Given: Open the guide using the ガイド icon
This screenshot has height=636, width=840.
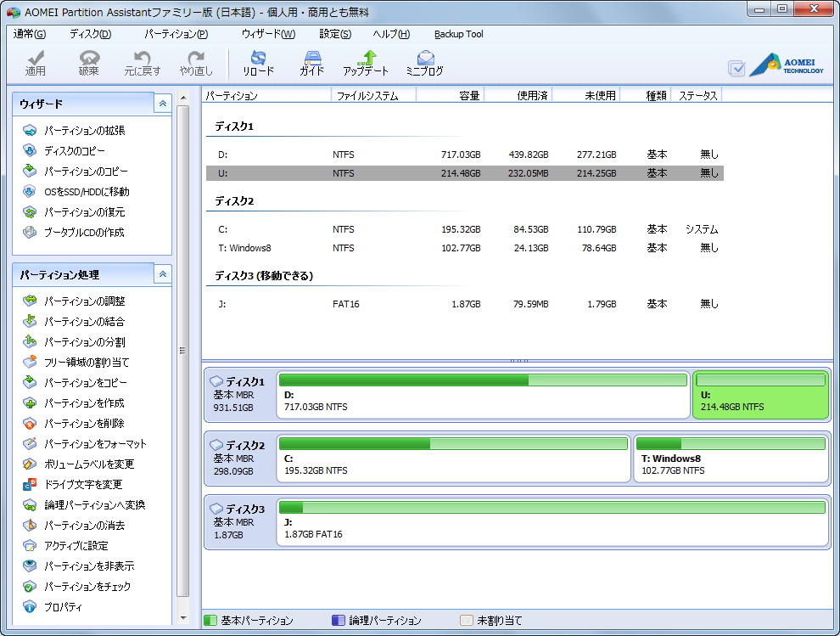Looking at the screenshot, I should [x=311, y=62].
